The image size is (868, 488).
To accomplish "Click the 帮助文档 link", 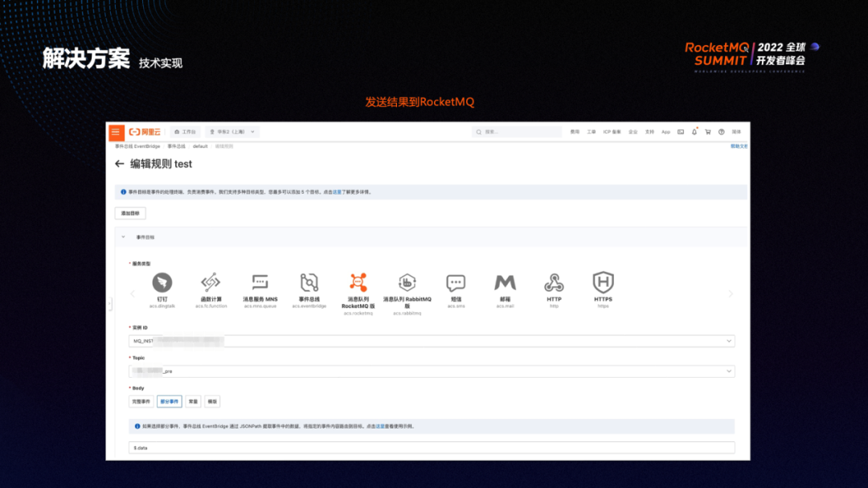I will pos(739,146).
